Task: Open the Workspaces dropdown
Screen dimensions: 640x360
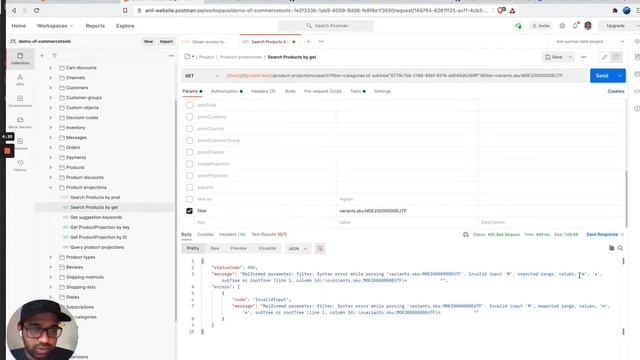Action: click(55, 26)
